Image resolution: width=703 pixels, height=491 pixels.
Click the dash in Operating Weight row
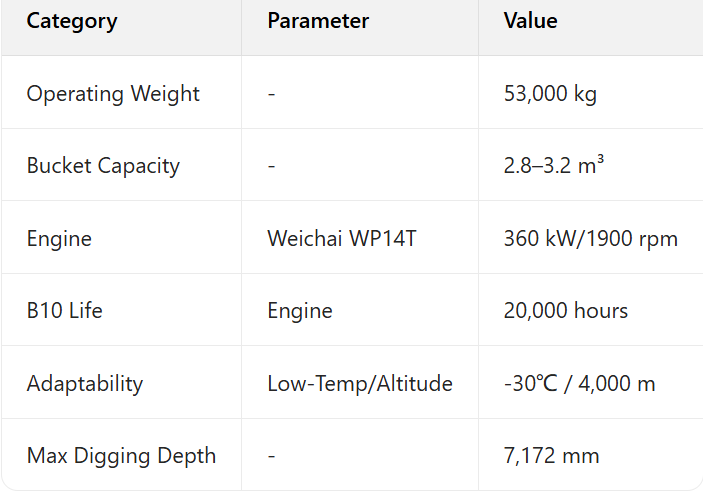tap(272, 94)
